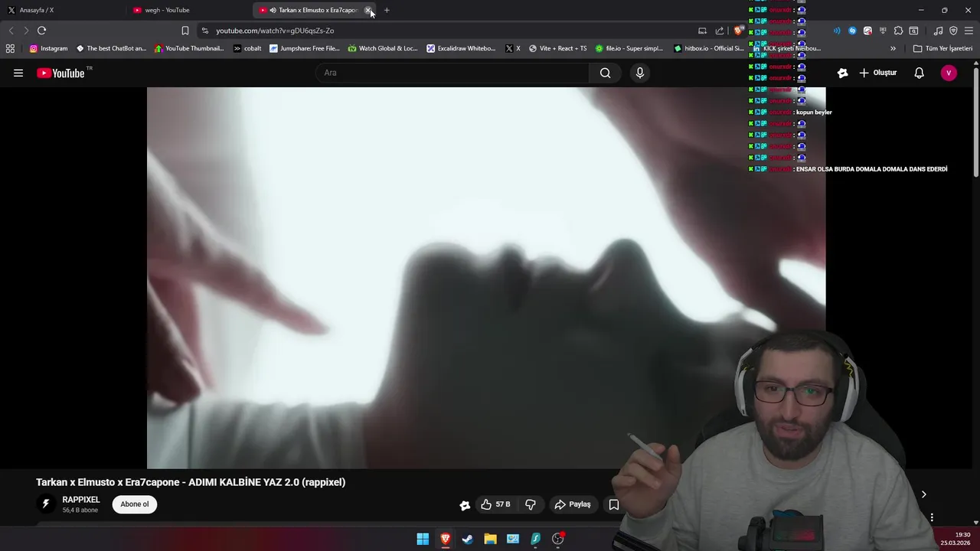Like the video (57 B)

[x=495, y=504]
